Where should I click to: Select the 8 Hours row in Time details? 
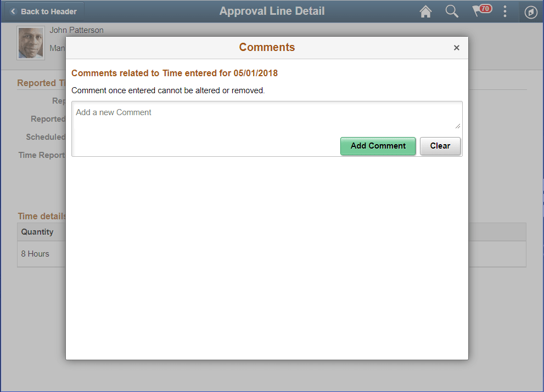pyautogui.click(x=35, y=253)
